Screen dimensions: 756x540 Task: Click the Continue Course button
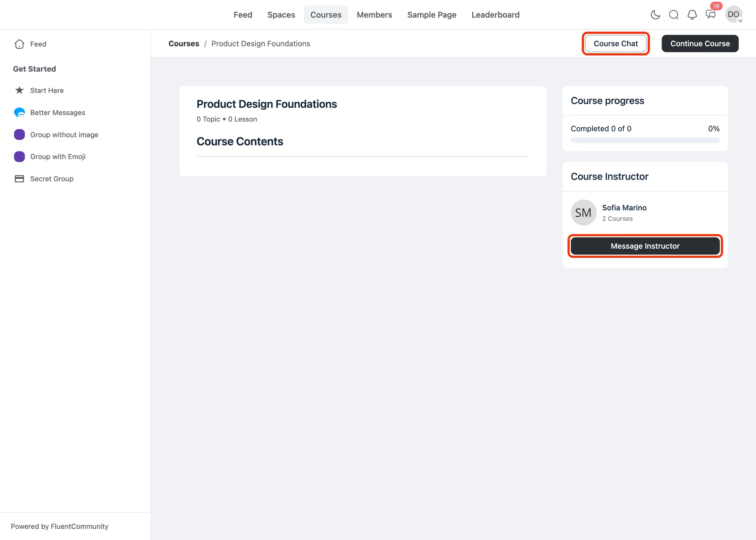[x=700, y=43]
